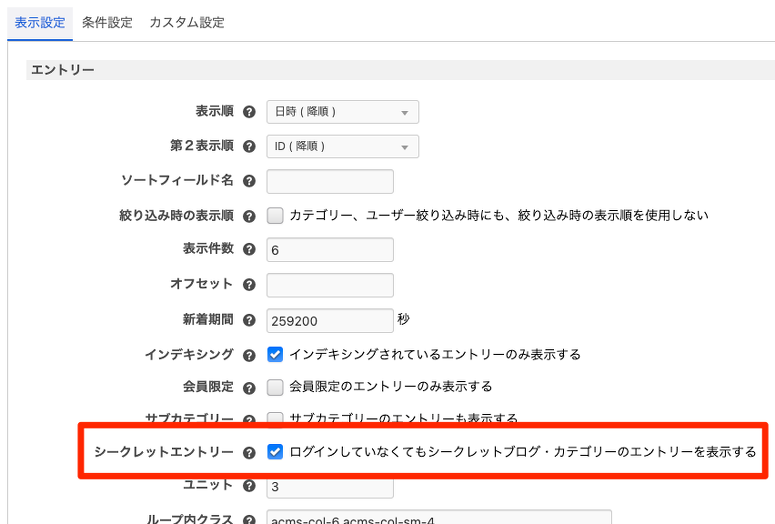This screenshot has height=524, width=775.
Task: Enable 絞り込み時の表示順を使用しない checkbox
Action: click(276, 215)
